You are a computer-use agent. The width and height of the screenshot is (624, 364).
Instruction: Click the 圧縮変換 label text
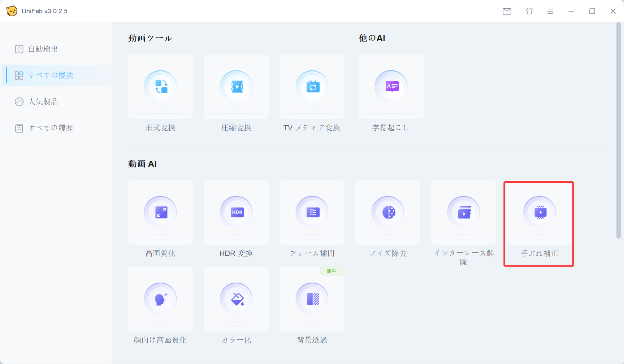point(236,128)
